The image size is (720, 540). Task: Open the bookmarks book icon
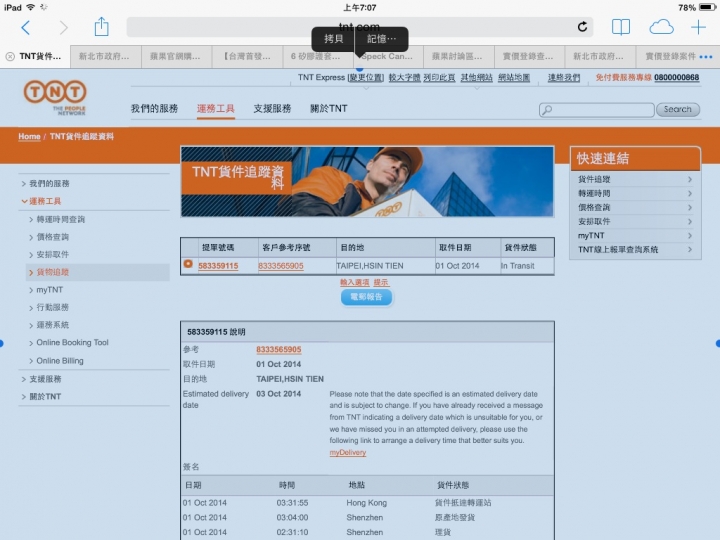click(x=621, y=27)
